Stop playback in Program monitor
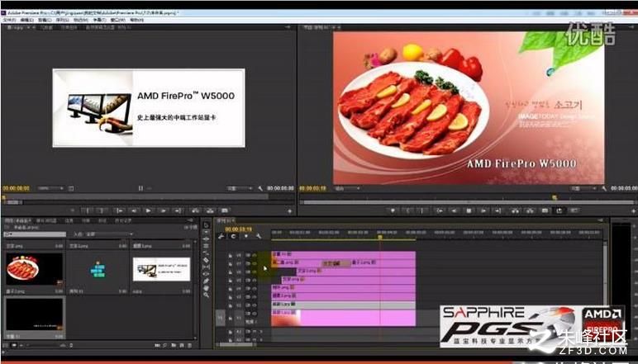 point(469,210)
